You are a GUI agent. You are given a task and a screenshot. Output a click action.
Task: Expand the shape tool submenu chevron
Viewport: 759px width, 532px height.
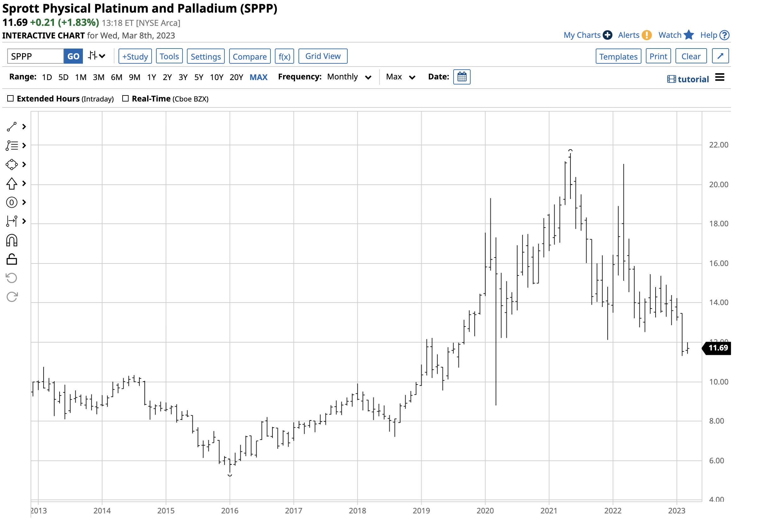click(24, 165)
